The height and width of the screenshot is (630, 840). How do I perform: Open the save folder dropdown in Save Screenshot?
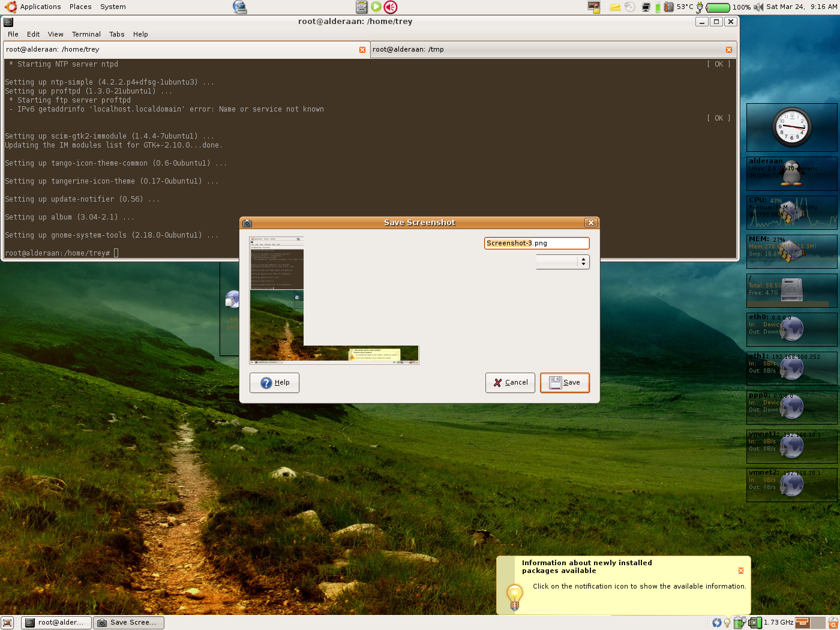[x=562, y=262]
